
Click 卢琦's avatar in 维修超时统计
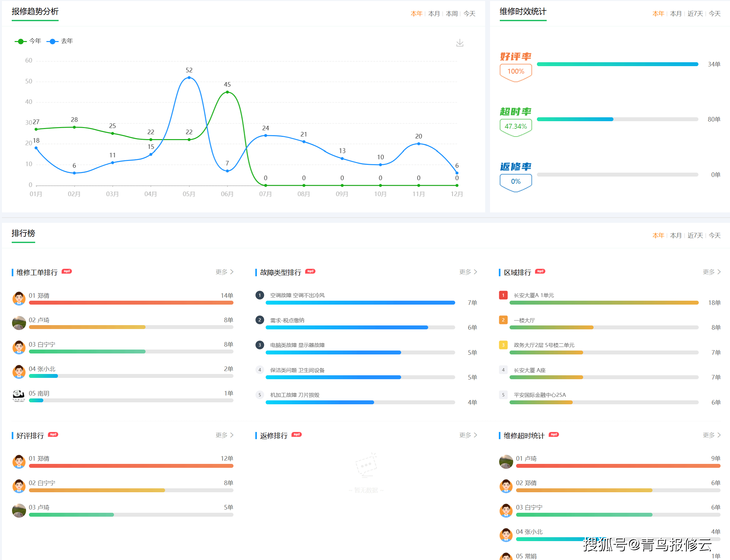(x=506, y=461)
